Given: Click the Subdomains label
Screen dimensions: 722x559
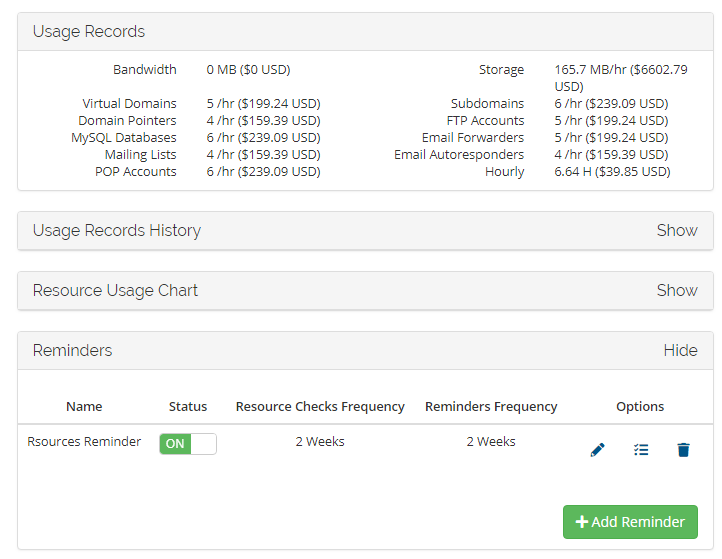Looking at the screenshot, I should tap(487, 104).
